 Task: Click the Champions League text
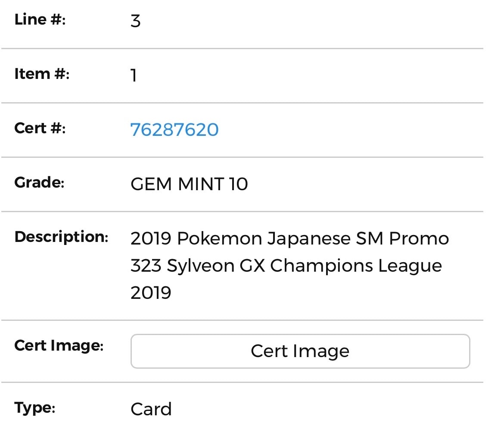coord(356,266)
